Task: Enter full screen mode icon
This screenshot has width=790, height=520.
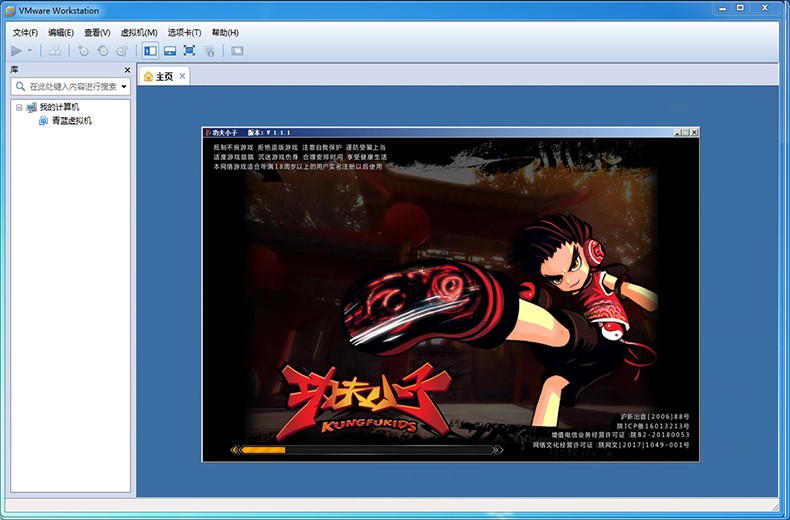Action: tap(189, 50)
